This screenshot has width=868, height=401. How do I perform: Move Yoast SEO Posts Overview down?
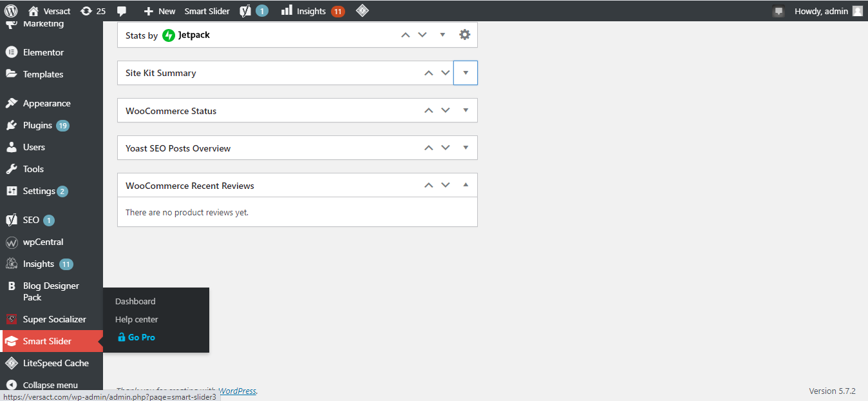pos(446,148)
